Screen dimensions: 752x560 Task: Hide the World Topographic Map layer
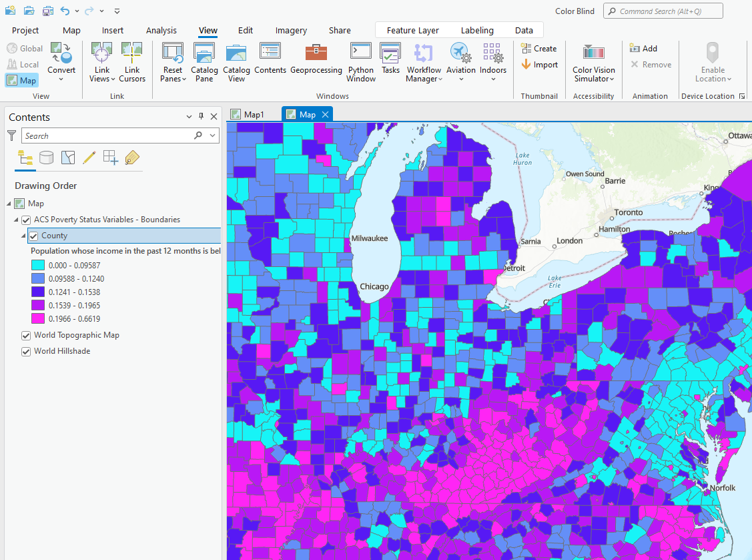pos(25,335)
